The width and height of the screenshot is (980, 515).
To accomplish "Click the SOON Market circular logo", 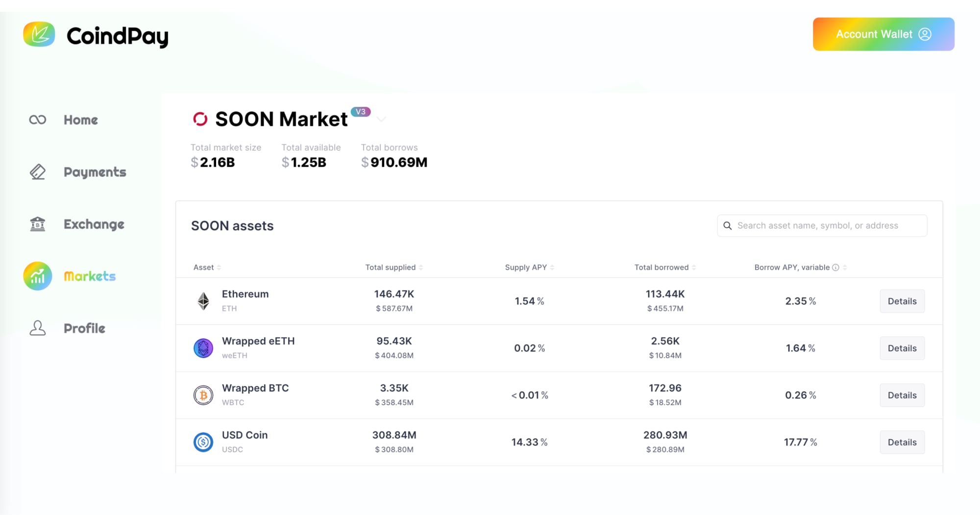I will (x=200, y=119).
